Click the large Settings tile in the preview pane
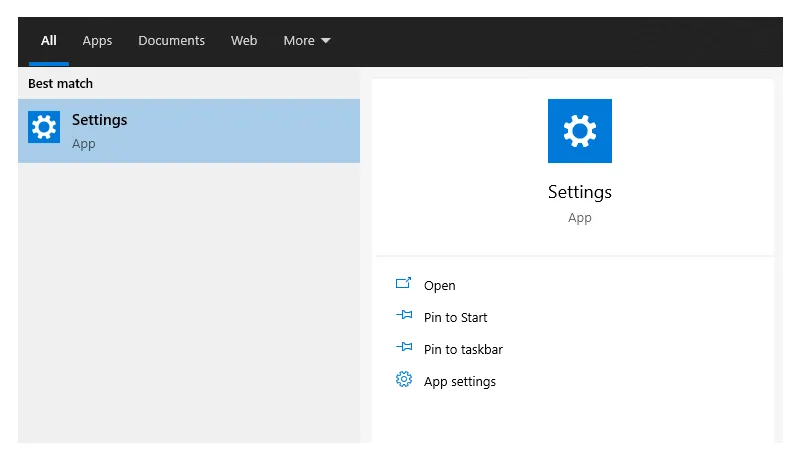802x460 pixels. point(580,131)
